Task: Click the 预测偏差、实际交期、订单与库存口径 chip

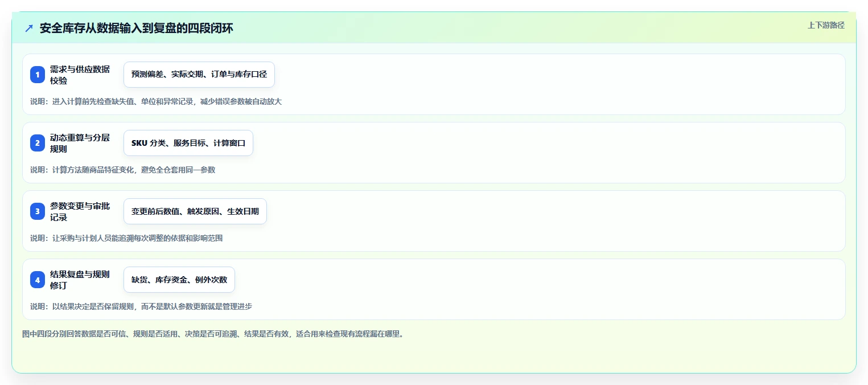Action: (199, 75)
